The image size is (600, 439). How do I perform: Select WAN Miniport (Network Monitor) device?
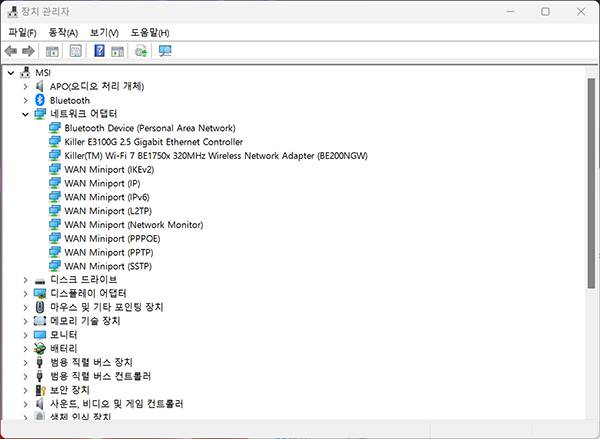132,225
